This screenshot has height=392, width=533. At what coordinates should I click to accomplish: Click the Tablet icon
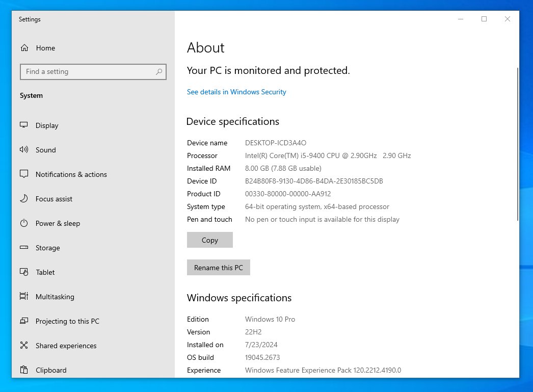(x=24, y=272)
